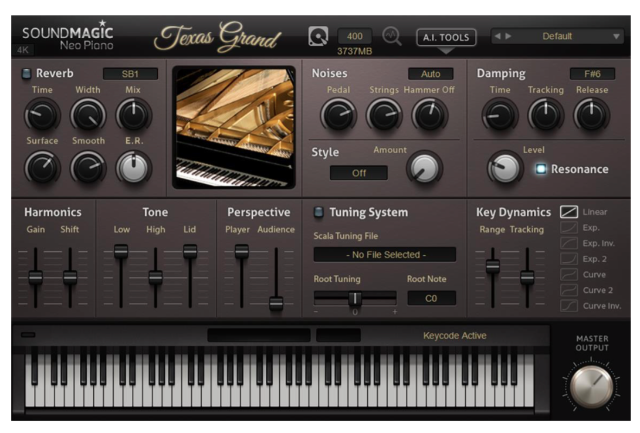Image resolution: width=640 pixels, height=433 pixels.
Task: Click the previous preset arrow
Action: [x=498, y=36]
